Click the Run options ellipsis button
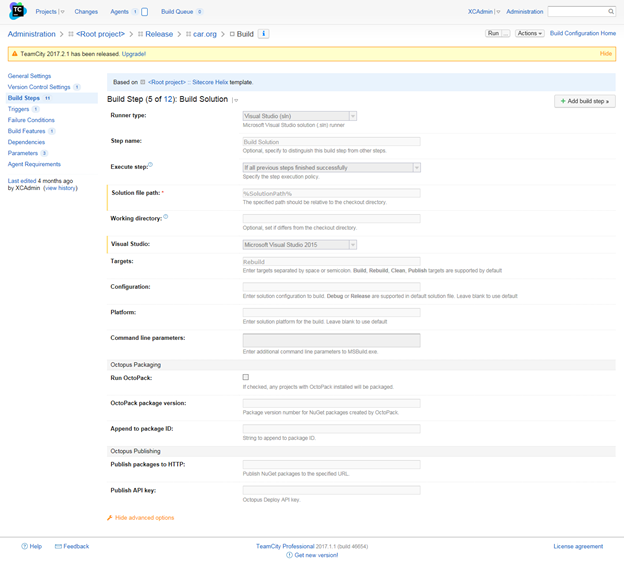 click(505, 33)
